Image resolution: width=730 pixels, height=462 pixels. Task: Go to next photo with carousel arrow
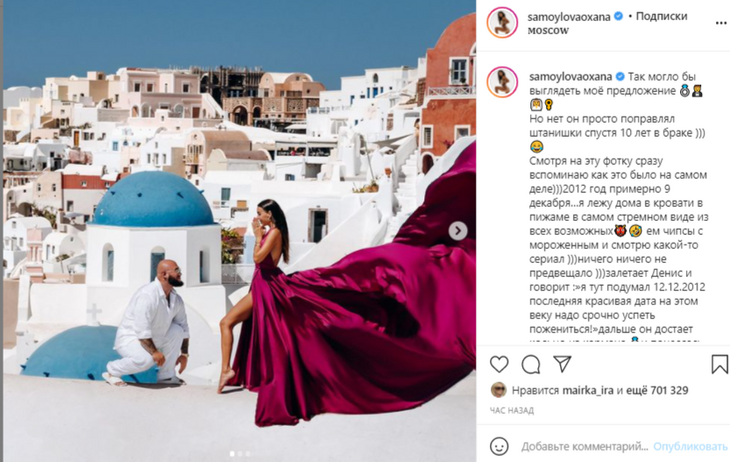458,231
